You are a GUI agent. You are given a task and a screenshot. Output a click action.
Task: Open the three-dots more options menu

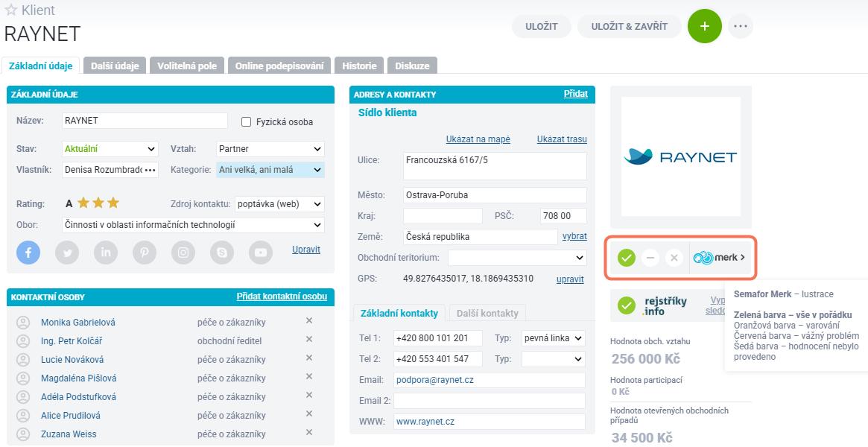coord(740,26)
